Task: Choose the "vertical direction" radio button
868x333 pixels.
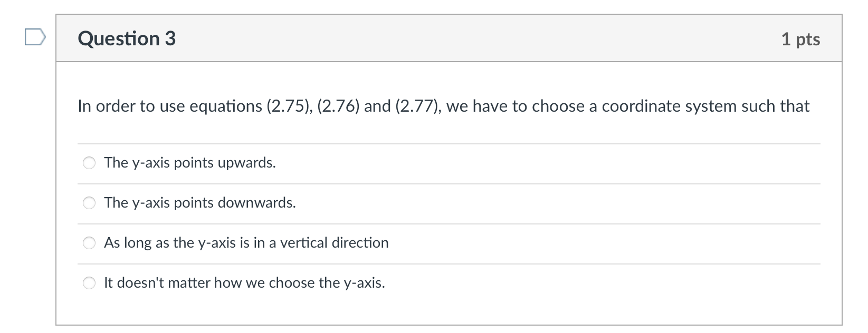Action: pos(90,243)
